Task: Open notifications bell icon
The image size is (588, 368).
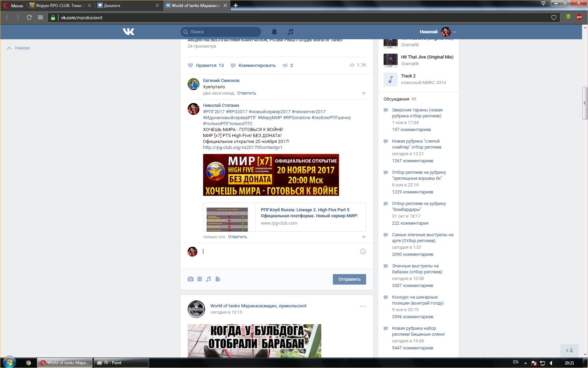Action: tap(274, 32)
